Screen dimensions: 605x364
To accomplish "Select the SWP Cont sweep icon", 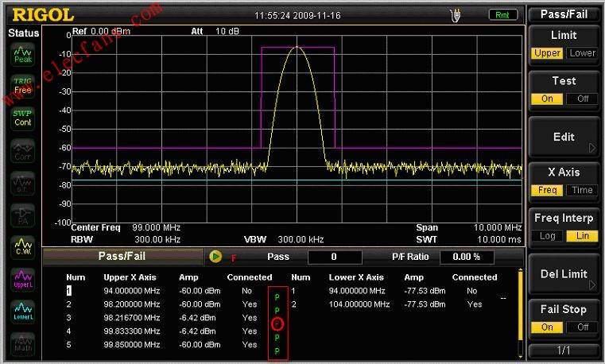I will (23, 118).
